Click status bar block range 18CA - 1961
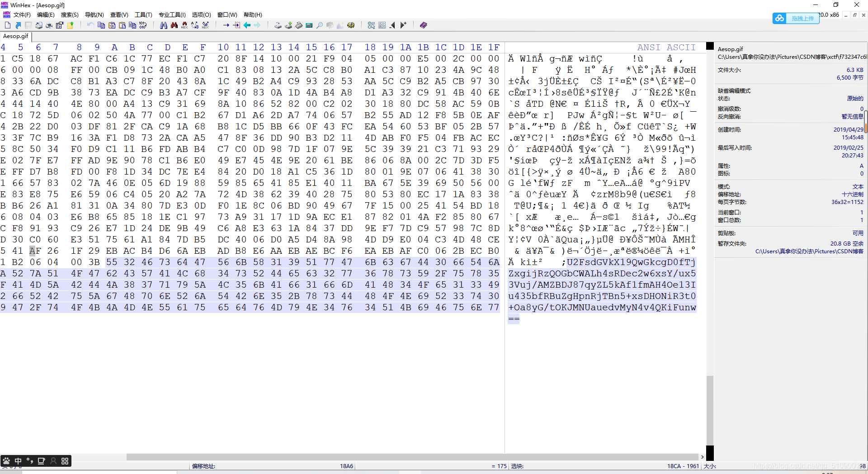Screen dimensions: 868x474 point(683,466)
